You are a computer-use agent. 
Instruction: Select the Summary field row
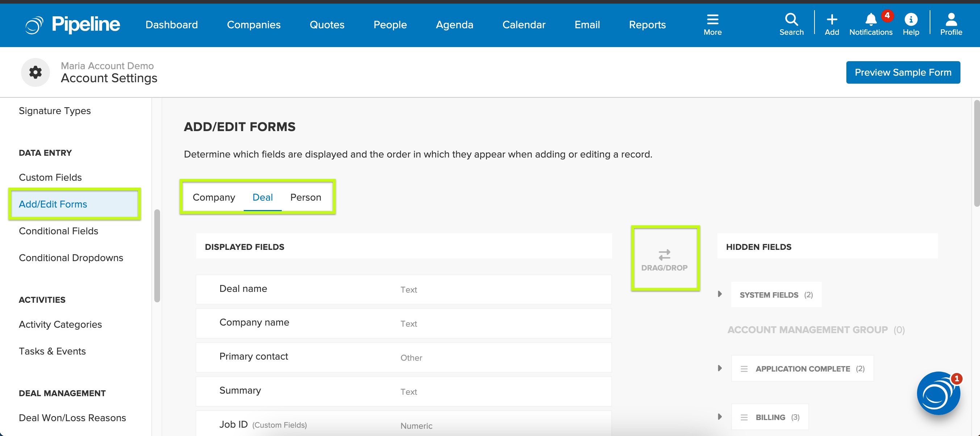pos(404,391)
